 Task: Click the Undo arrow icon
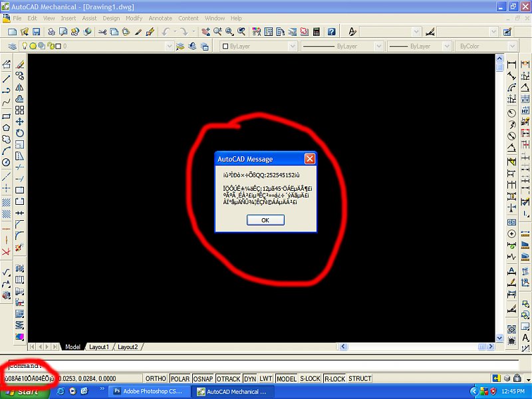(x=166, y=32)
